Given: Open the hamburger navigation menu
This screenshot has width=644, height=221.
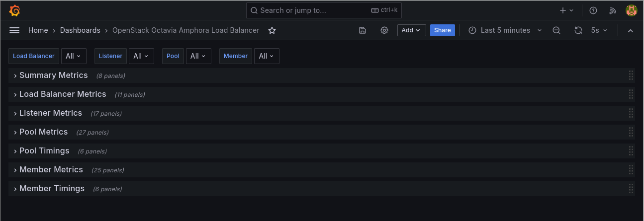Looking at the screenshot, I should 14,30.
